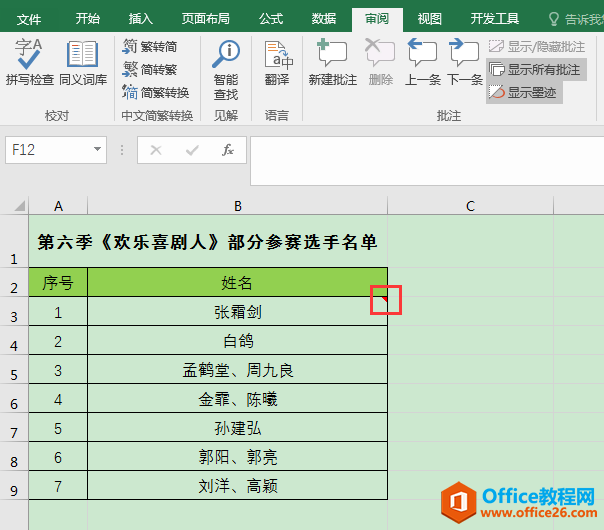Confirm entry with formula bar checkmark
The image size is (604, 530).
192,150
